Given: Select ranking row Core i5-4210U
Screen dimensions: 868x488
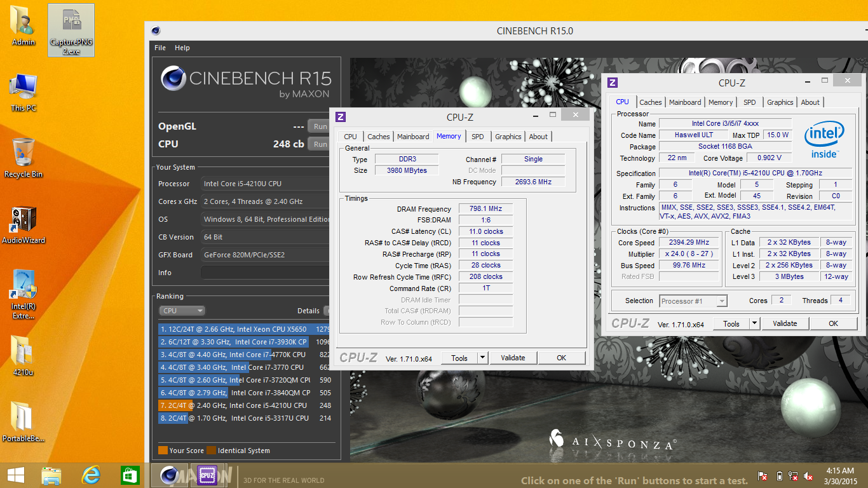Looking at the screenshot, I should [x=245, y=405].
